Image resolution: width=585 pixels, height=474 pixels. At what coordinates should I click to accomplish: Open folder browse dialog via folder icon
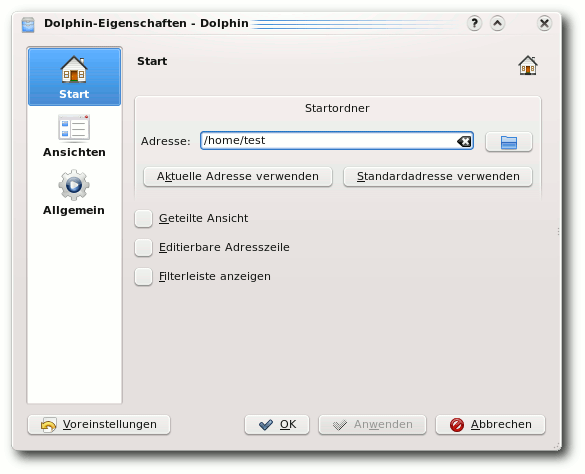(x=509, y=141)
